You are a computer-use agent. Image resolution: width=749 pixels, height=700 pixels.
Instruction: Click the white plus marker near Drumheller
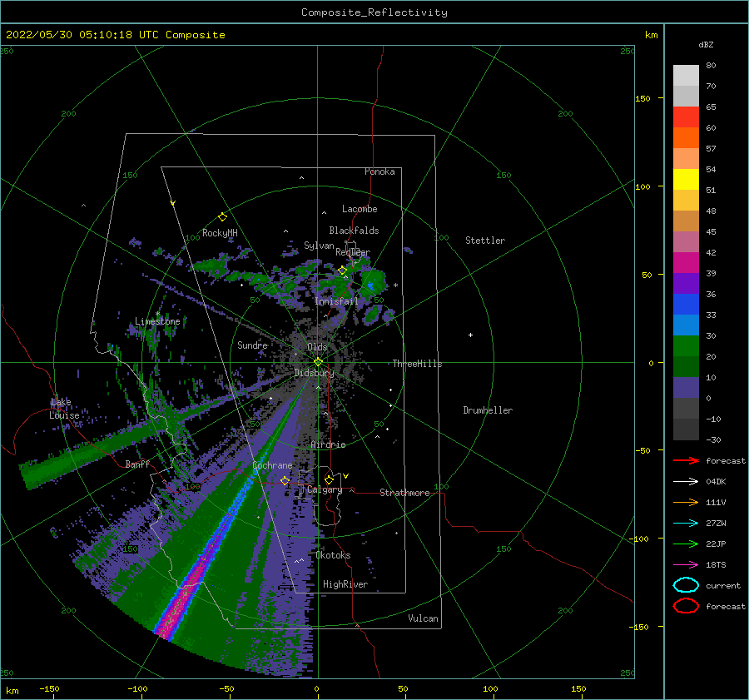click(x=470, y=335)
